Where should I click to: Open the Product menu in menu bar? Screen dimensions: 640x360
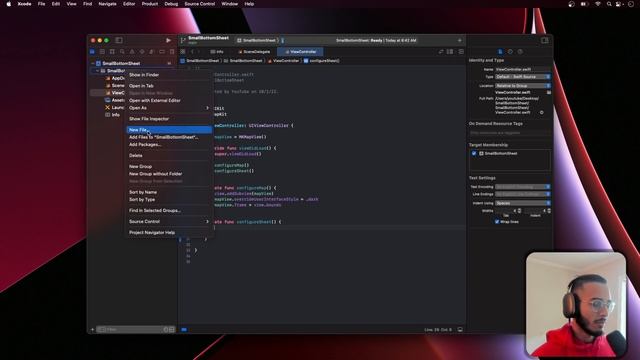click(x=150, y=4)
